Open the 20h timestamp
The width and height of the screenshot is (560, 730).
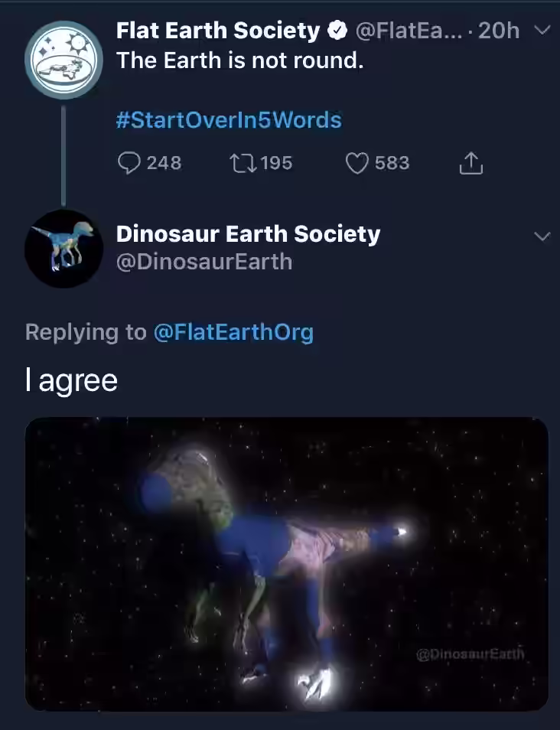(x=499, y=31)
